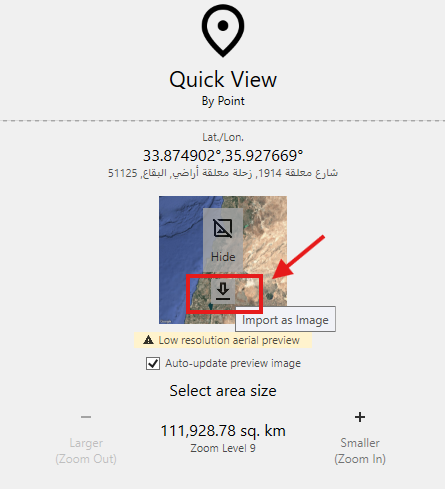445x489 pixels.
Task: Click the 'Quick View' heading
Action: 223,79
